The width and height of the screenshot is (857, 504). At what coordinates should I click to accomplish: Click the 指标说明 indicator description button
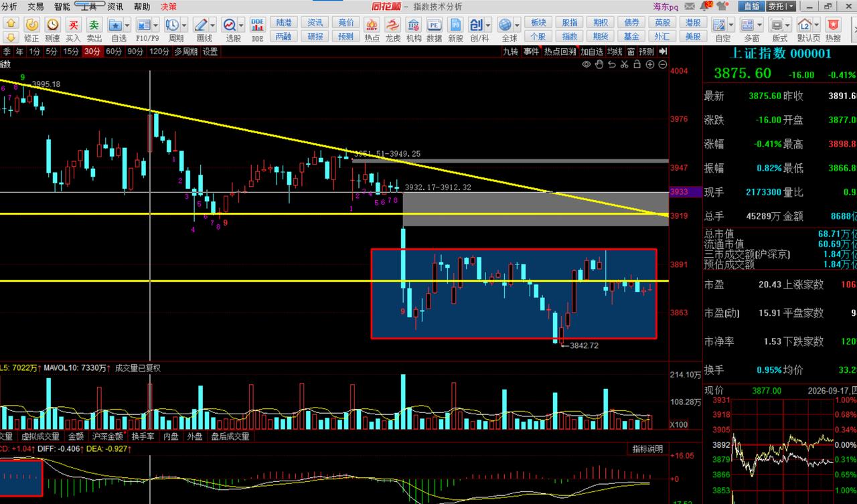tap(647, 449)
